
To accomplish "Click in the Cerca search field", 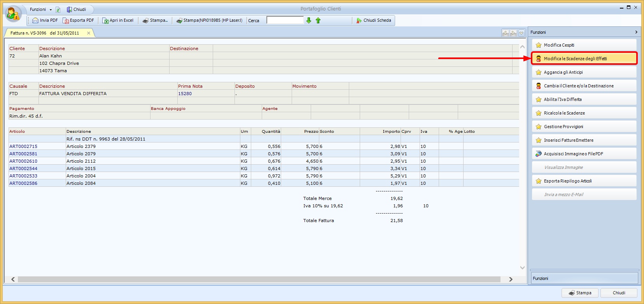I will (285, 20).
